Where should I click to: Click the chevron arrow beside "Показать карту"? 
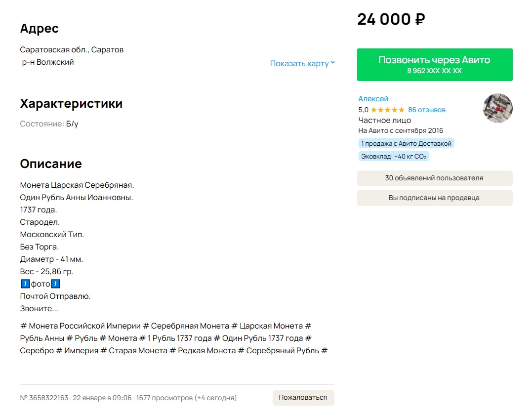(332, 63)
